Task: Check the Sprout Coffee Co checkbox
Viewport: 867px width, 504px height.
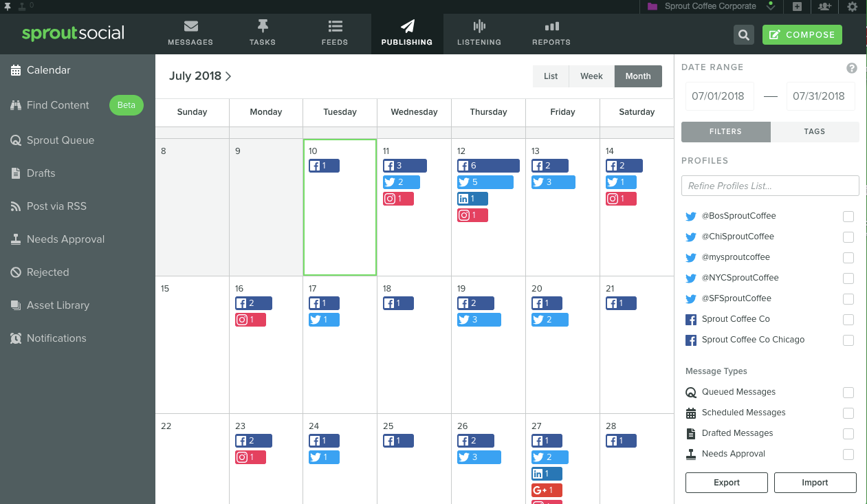Action: tap(848, 320)
